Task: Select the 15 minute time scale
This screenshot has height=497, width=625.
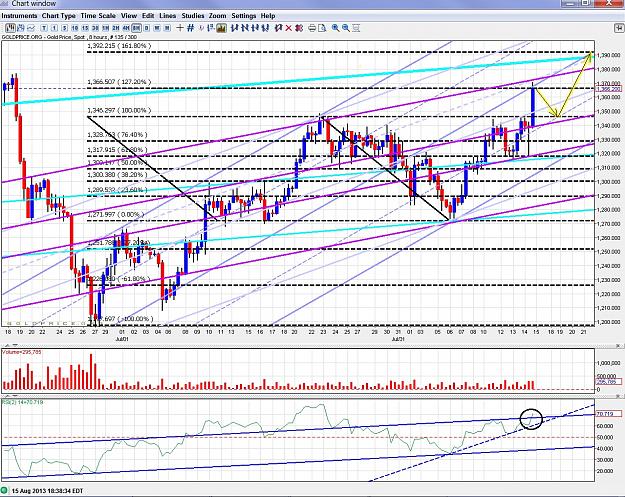Action: 85,28
